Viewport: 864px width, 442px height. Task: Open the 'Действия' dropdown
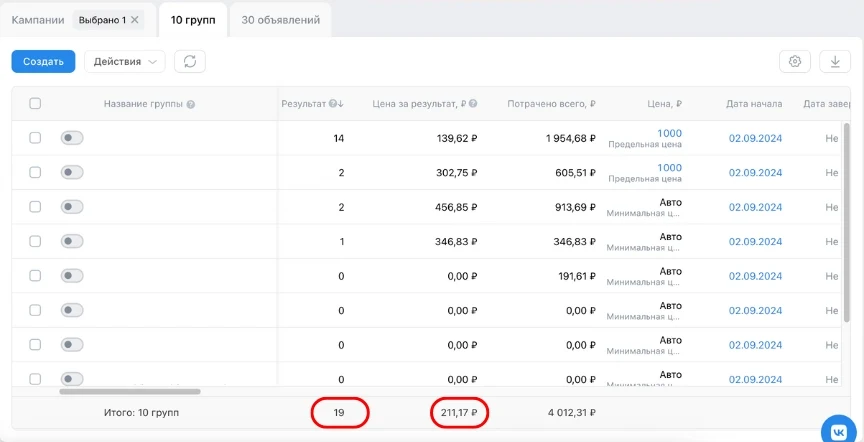pyautogui.click(x=125, y=62)
